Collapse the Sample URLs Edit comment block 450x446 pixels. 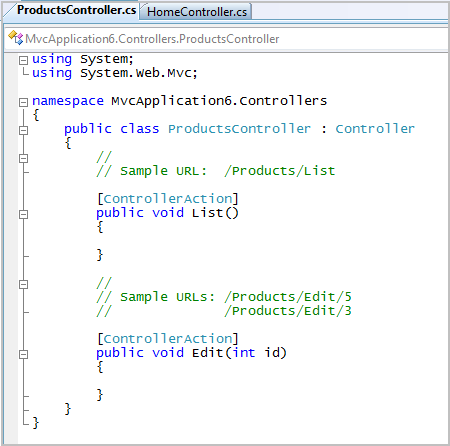23,284
